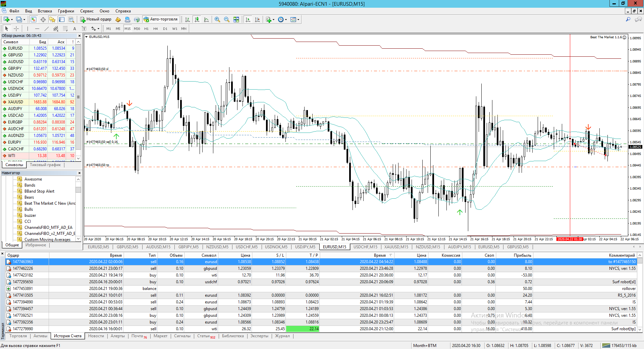Open the Торговля terminal tab
The width and height of the screenshot is (644, 349).
point(18,336)
